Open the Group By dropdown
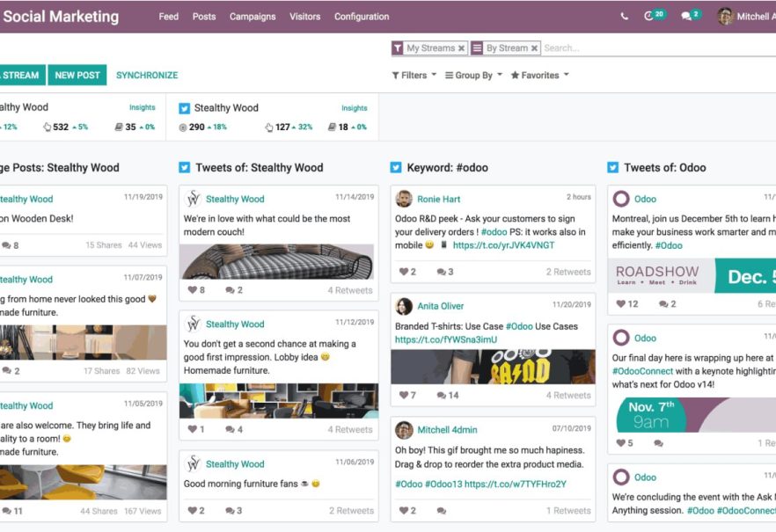Viewport: 776px width, 532px height. click(x=473, y=76)
